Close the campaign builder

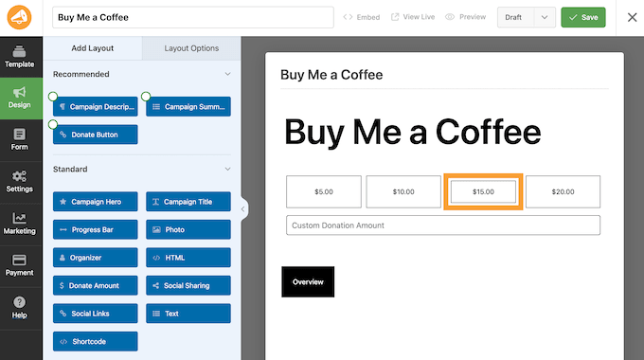click(x=632, y=17)
